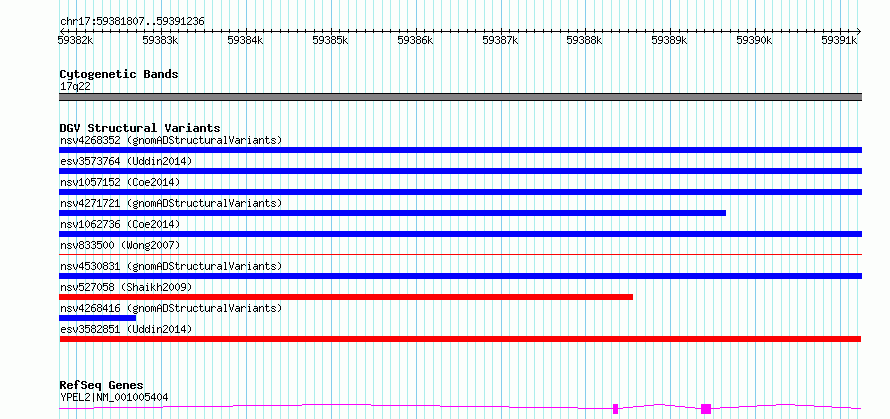Click the nsv1057152 (Coe2014) blue bar
The width and height of the screenshot is (890, 419).
click(x=460, y=192)
